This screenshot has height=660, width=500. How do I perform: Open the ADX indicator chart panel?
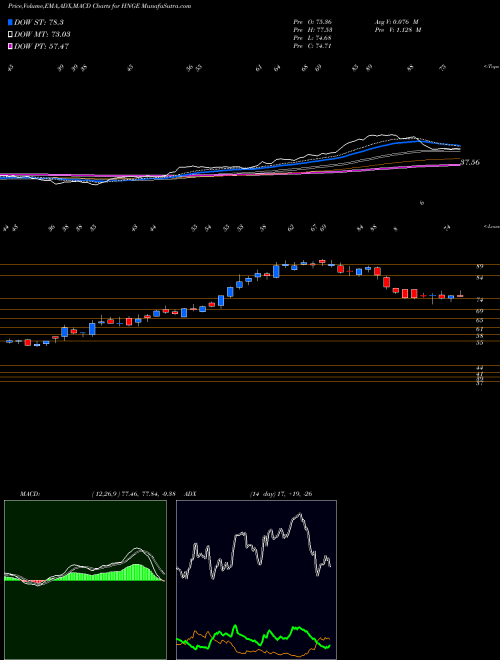click(x=256, y=580)
